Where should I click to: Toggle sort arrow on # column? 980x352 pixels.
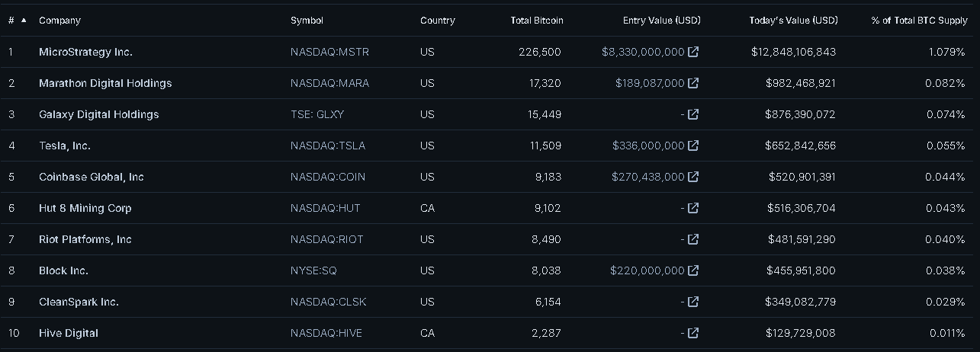[23, 21]
